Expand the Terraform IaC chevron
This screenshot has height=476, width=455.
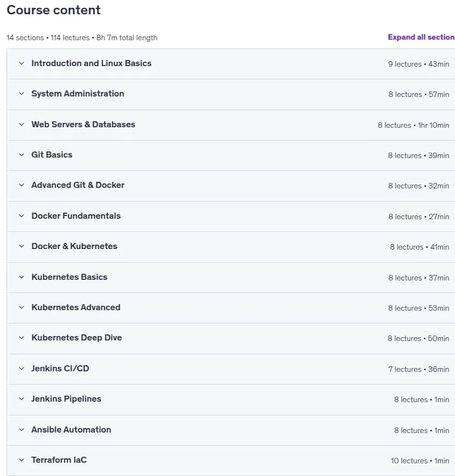[22, 460]
